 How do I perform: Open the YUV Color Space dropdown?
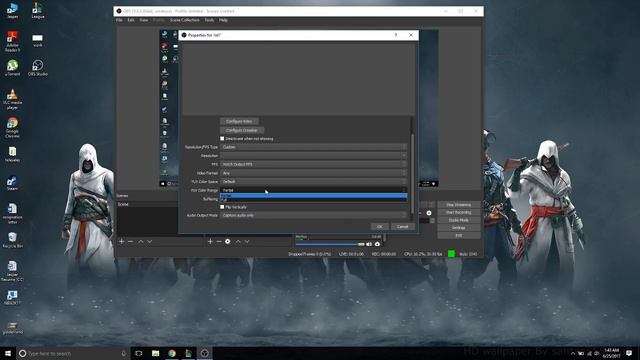tap(313, 182)
